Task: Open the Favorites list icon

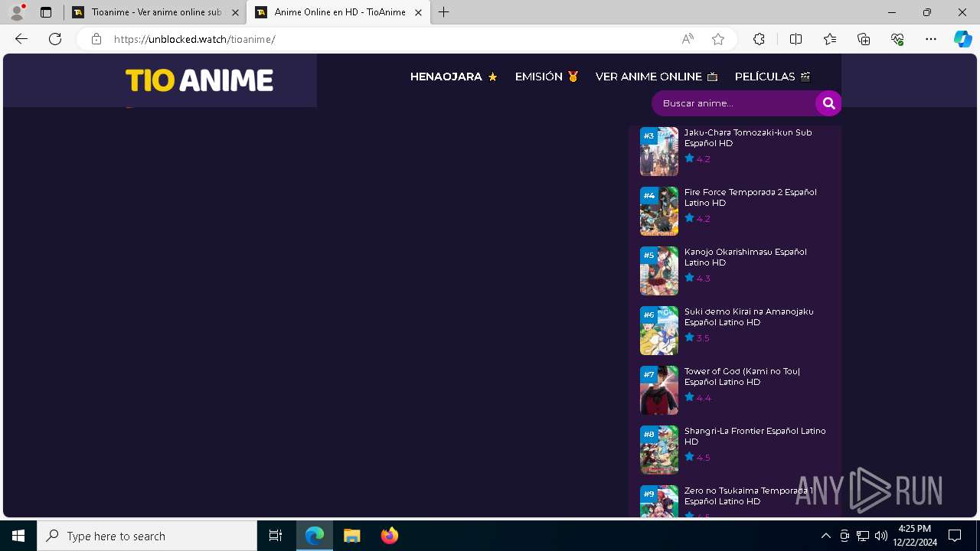Action: pos(830,39)
